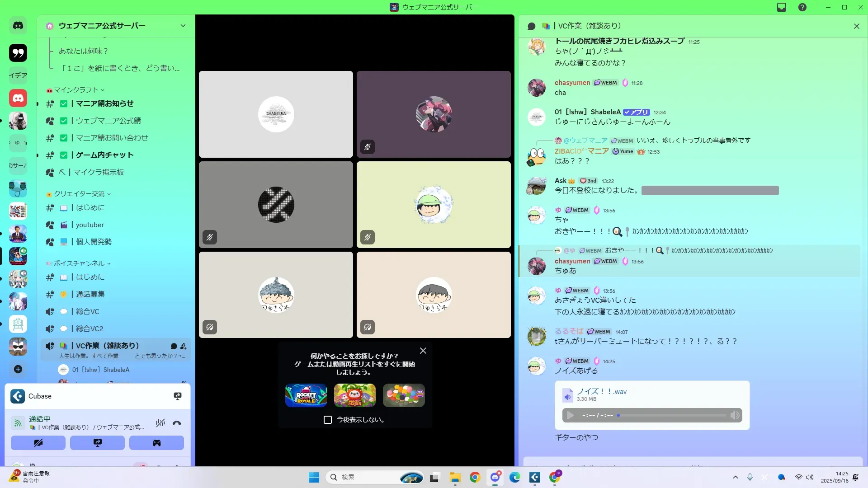
Task: Open the ゲーム内チャット channel
Action: 104,155
